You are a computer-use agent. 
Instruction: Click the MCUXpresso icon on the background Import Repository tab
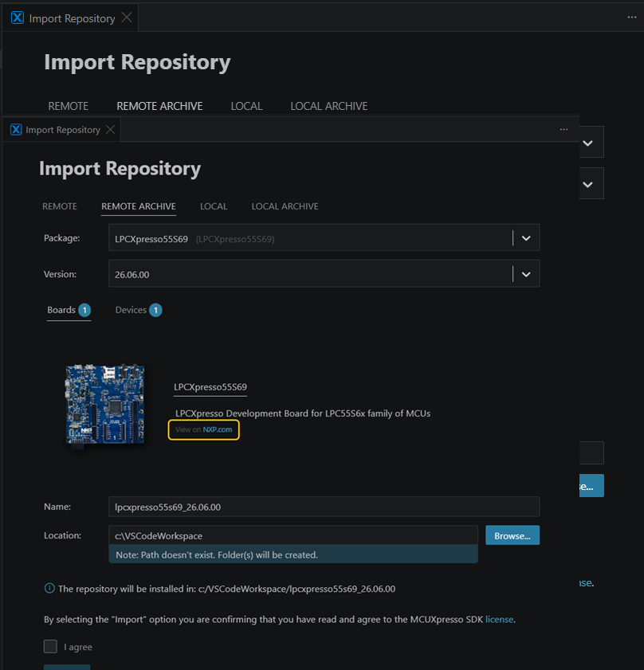[17, 18]
